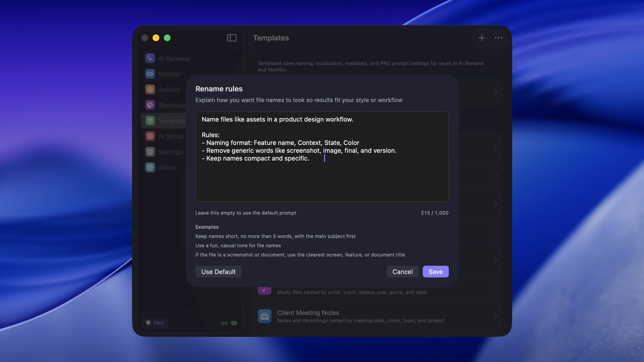The width and height of the screenshot is (644, 362).
Task: Open the Statistics section
Action: [x=172, y=105]
